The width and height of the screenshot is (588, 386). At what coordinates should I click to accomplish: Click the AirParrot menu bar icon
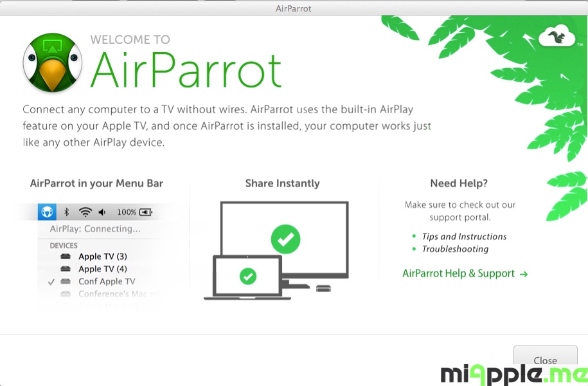pos(47,212)
